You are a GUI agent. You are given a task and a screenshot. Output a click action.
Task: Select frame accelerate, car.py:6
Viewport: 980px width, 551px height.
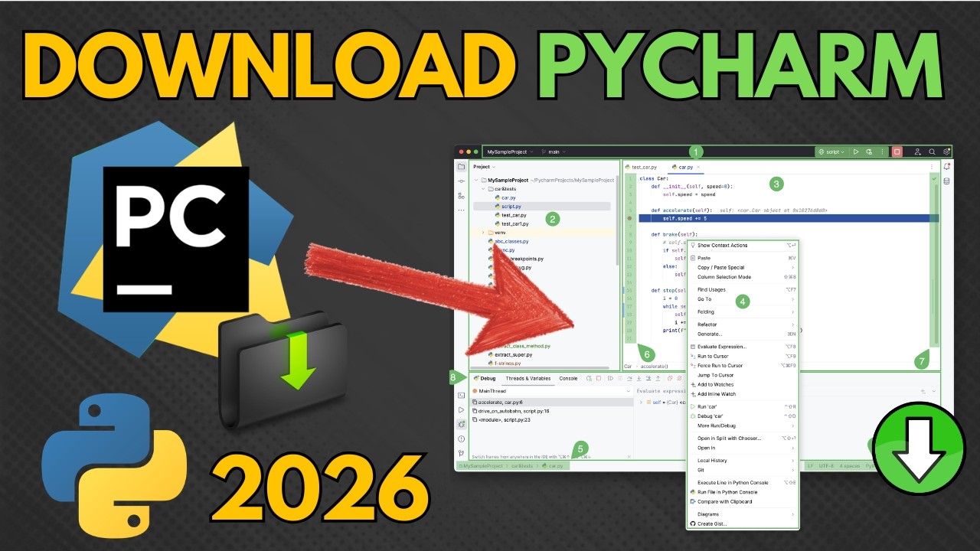551,402
